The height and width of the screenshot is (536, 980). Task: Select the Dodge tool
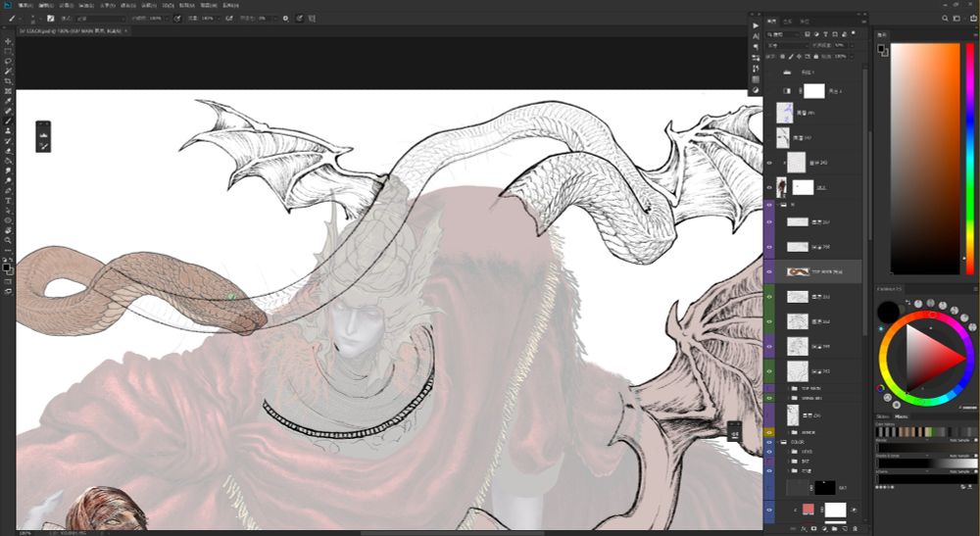(x=8, y=180)
